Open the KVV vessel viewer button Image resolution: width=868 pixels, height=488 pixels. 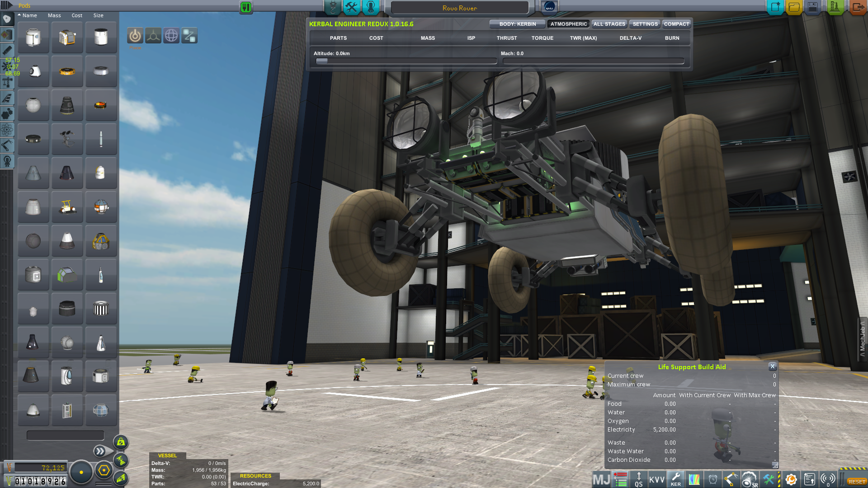coord(656,479)
